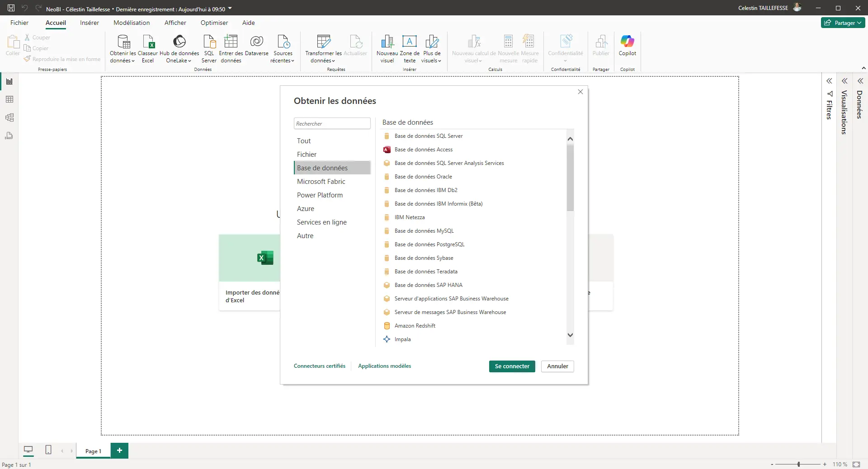Select the Autre category

click(332, 236)
